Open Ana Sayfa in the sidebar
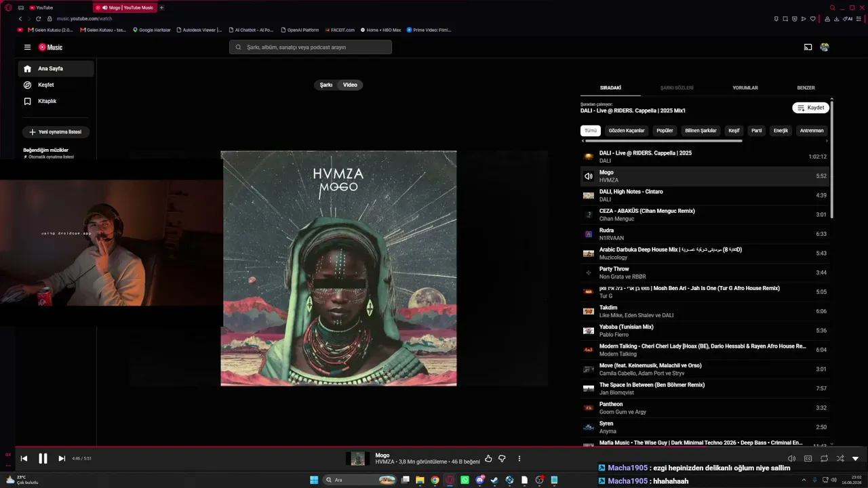The width and height of the screenshot is (868, 488). 56,68
